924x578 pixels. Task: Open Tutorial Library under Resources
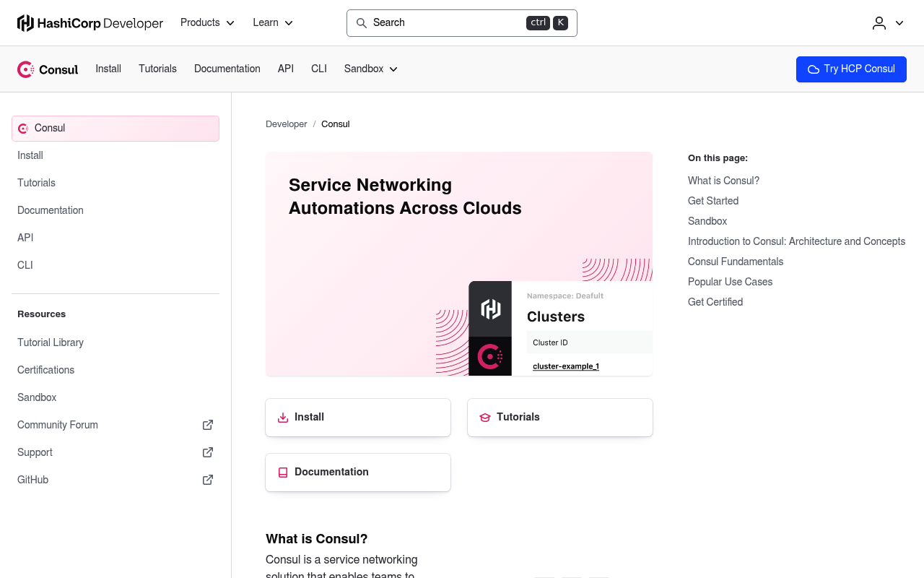(115, 343)
